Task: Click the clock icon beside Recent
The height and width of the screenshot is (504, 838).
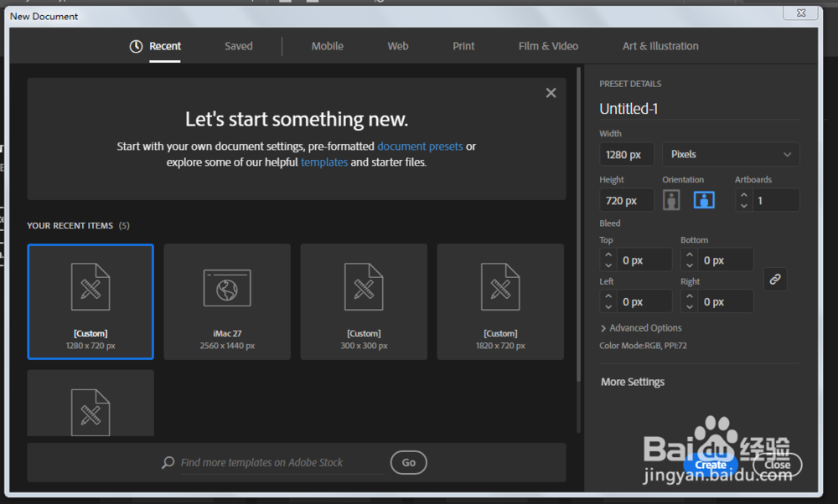Action: coord(136,46)
